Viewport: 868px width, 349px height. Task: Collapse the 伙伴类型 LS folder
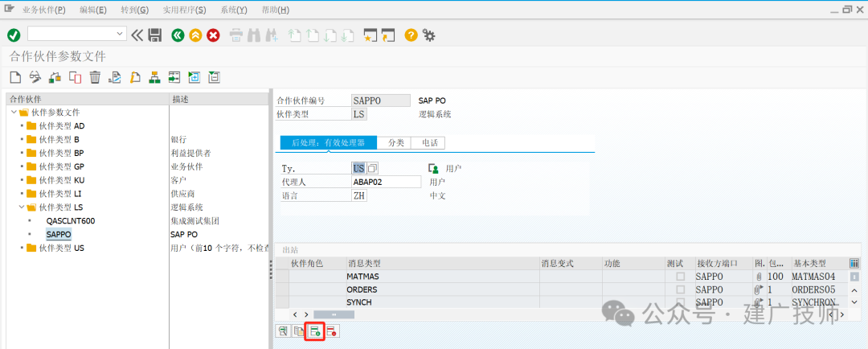click(x=22, y=207)
